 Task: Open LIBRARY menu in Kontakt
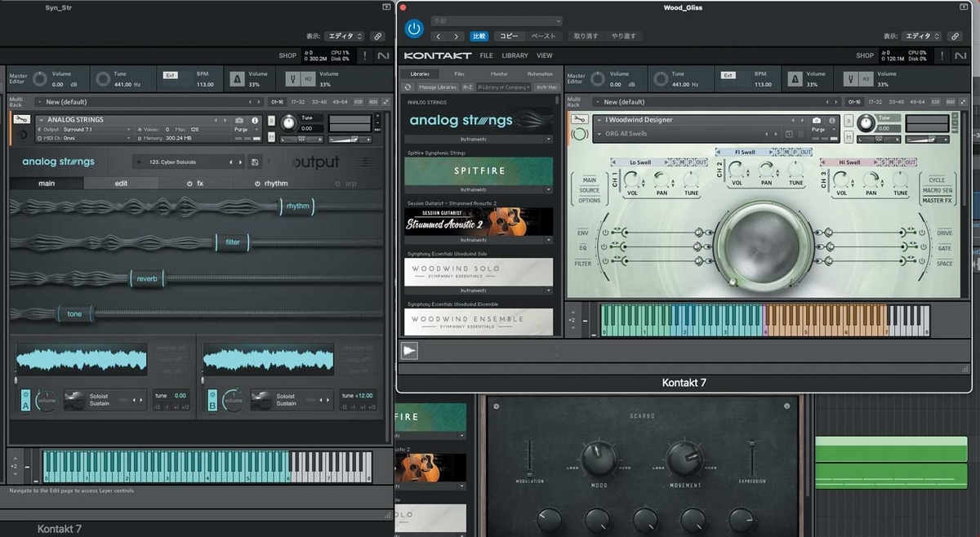pyautogui.click(x=514, y=55)
